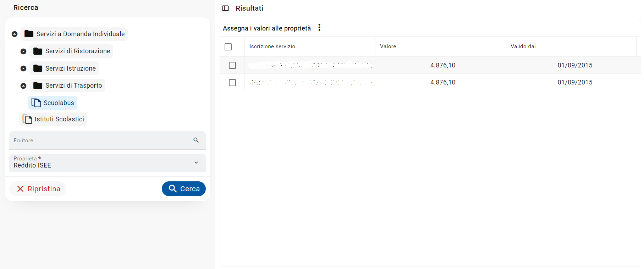Screen dimensions: 644x269
Task: Click the sidebar panel toggle icon beside Risultati
Action: (x=225, y=8)
